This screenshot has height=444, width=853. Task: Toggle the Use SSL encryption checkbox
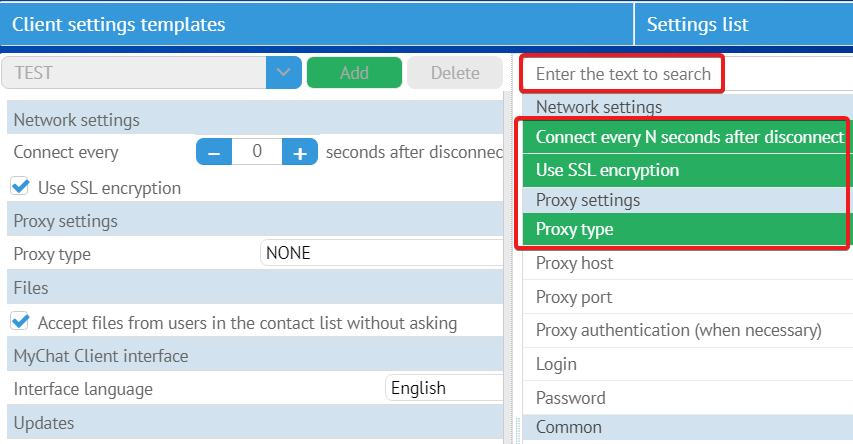click(x=19, y=186)
